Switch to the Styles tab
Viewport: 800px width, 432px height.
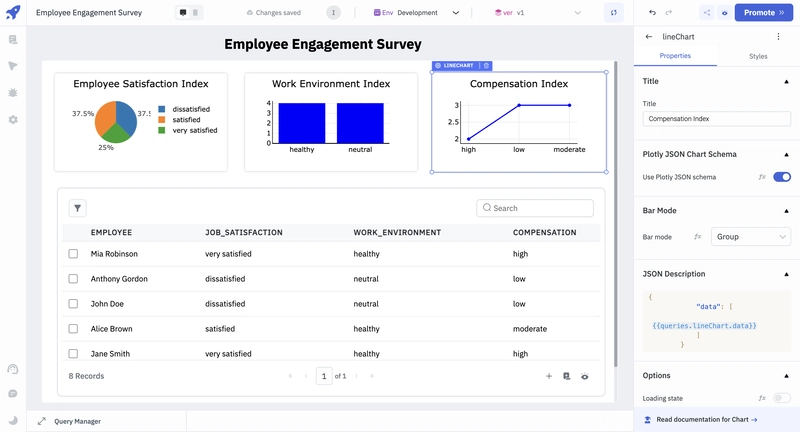tap(758, 56)
